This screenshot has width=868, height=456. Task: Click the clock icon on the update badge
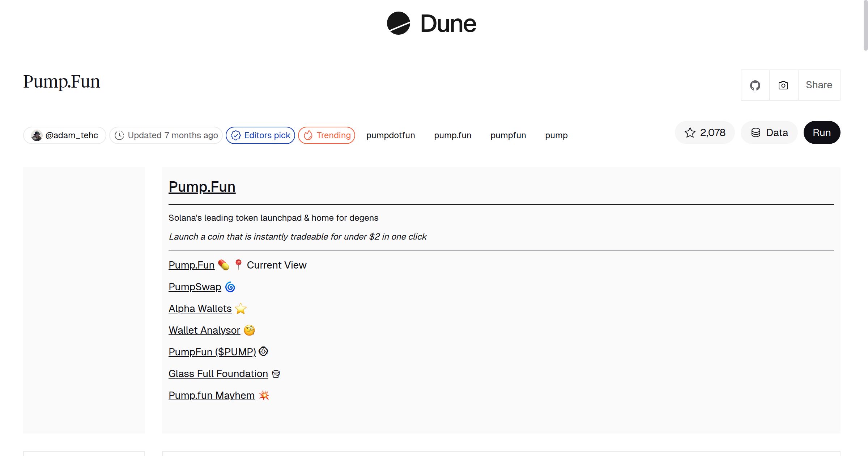point(119,135)
